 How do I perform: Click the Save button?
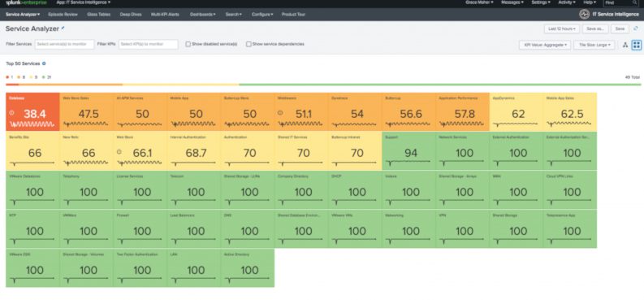point(620,28)
